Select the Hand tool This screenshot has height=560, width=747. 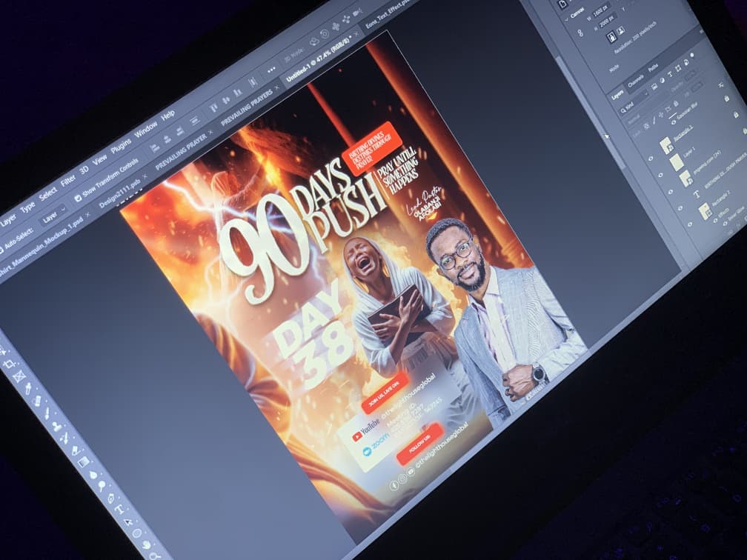(x=147, y=544)
